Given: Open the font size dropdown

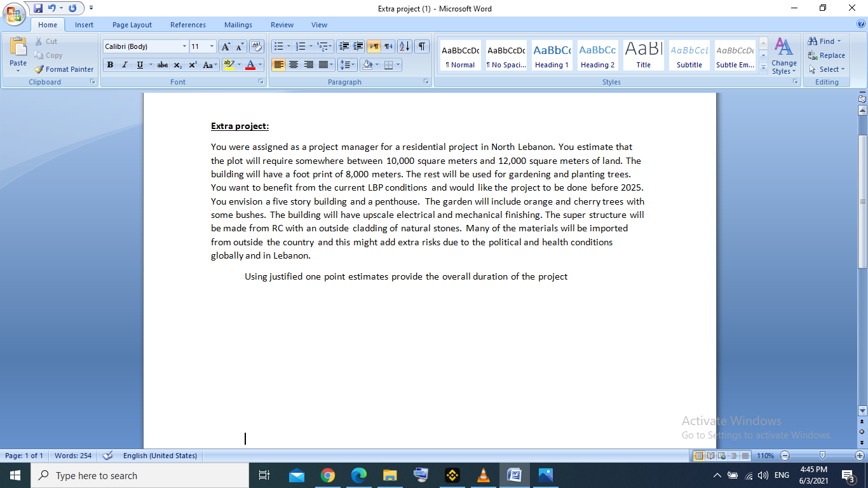Looking at the screenshot, I should (x=203, y=46).
